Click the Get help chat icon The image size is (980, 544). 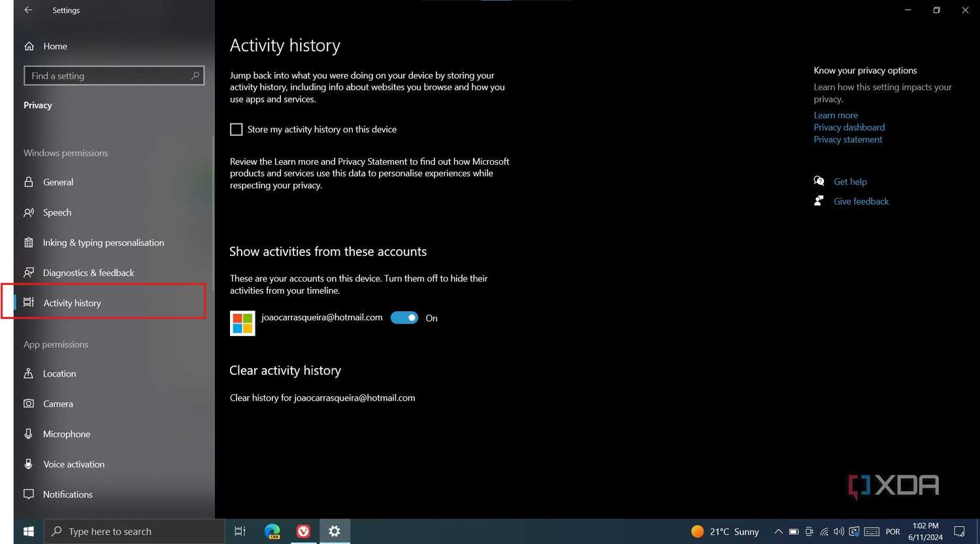tap(819, 181)
